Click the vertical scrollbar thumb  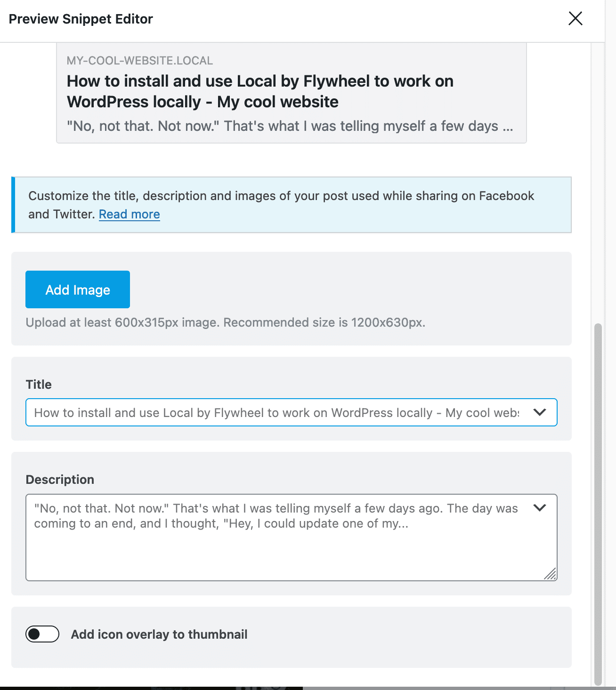click(x=598, y=504)
